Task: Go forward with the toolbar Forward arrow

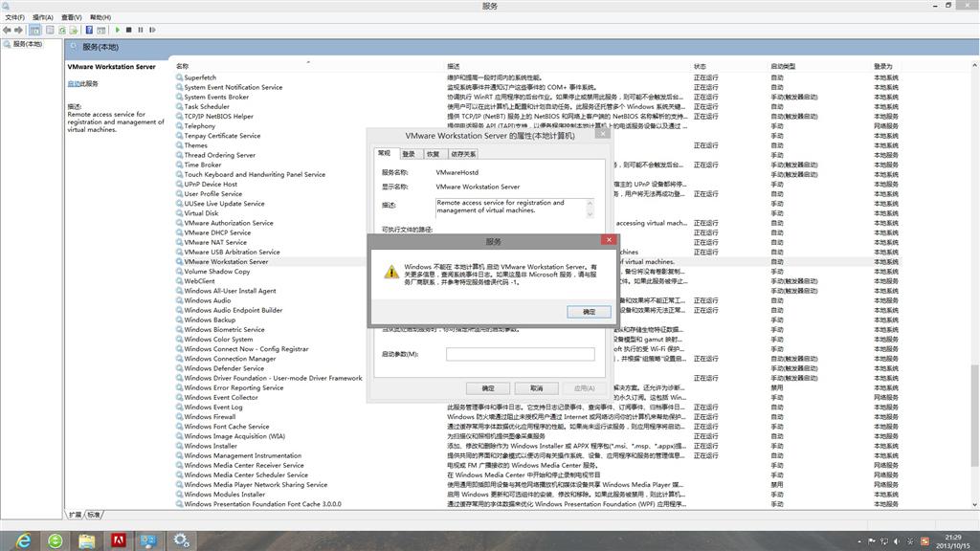Action: (x=19, y=30)
